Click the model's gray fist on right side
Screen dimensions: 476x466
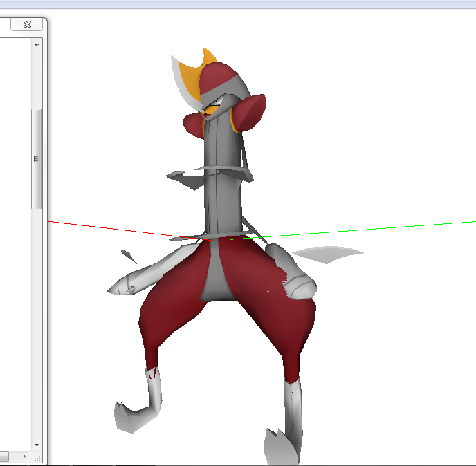click(301, 285)
